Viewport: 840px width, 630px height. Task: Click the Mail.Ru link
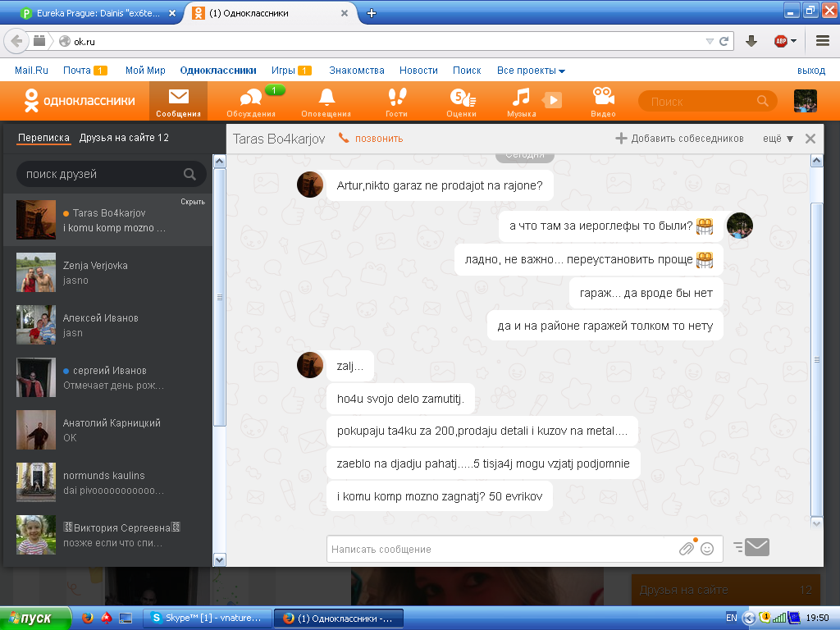[31, 71]
